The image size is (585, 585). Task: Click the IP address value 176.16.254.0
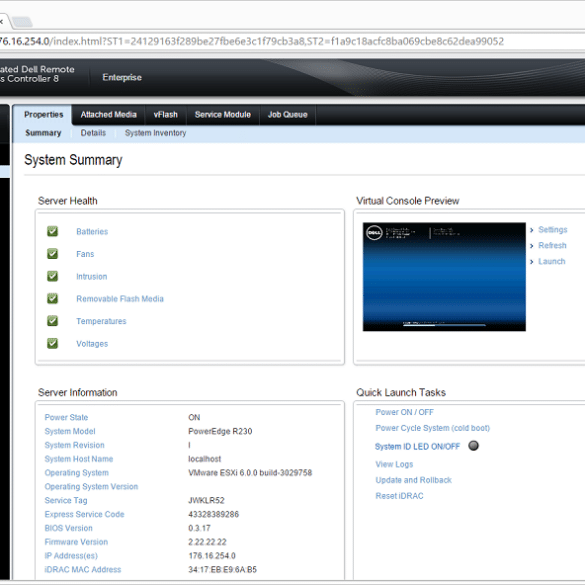pos(212,556)
